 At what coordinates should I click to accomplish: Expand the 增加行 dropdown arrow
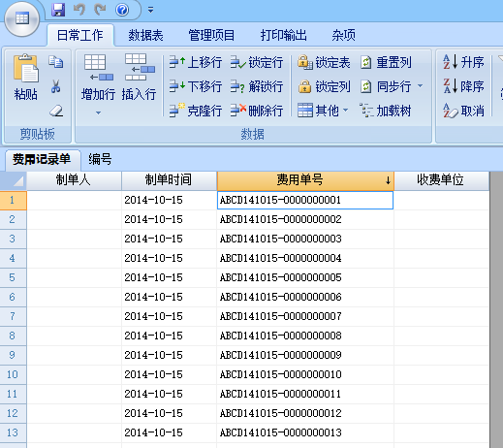coord(98,113)
